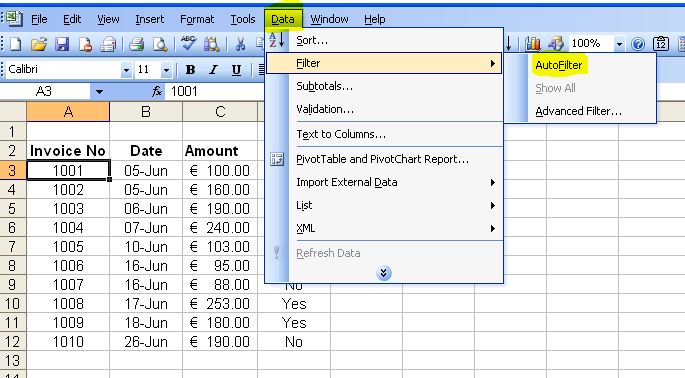Run the ABC Spelling check icon
The height and width of the screenshot is (378, 685).
pyautogui.click(x=188, y=43)
